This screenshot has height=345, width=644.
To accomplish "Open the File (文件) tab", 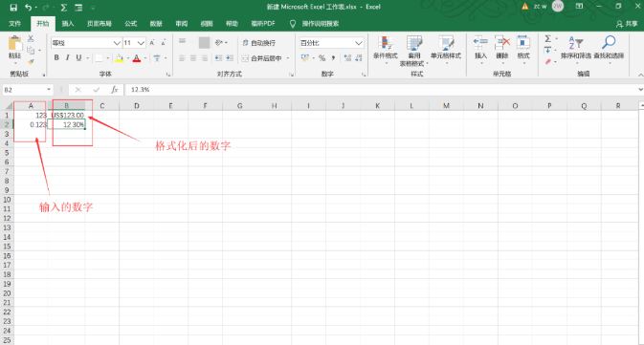I will (14, 24).
